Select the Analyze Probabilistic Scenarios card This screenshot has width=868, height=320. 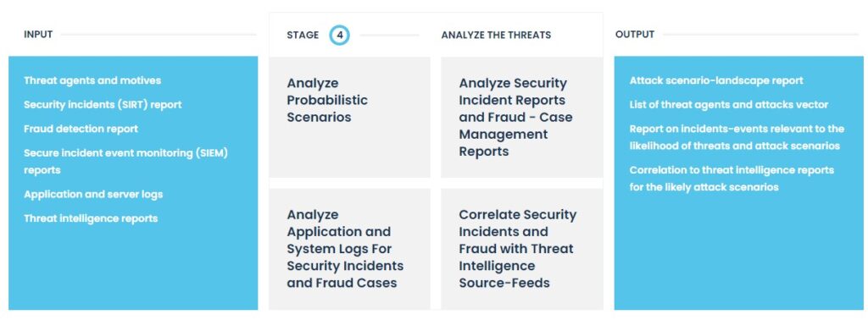(349, 117)
